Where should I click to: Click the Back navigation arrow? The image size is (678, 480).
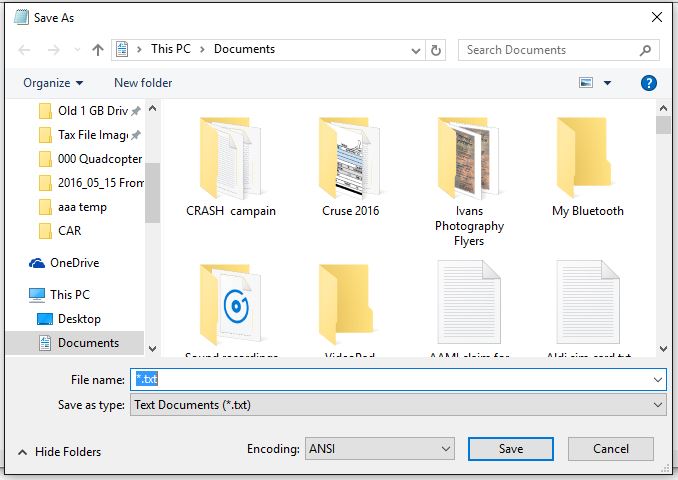[24, 49]
